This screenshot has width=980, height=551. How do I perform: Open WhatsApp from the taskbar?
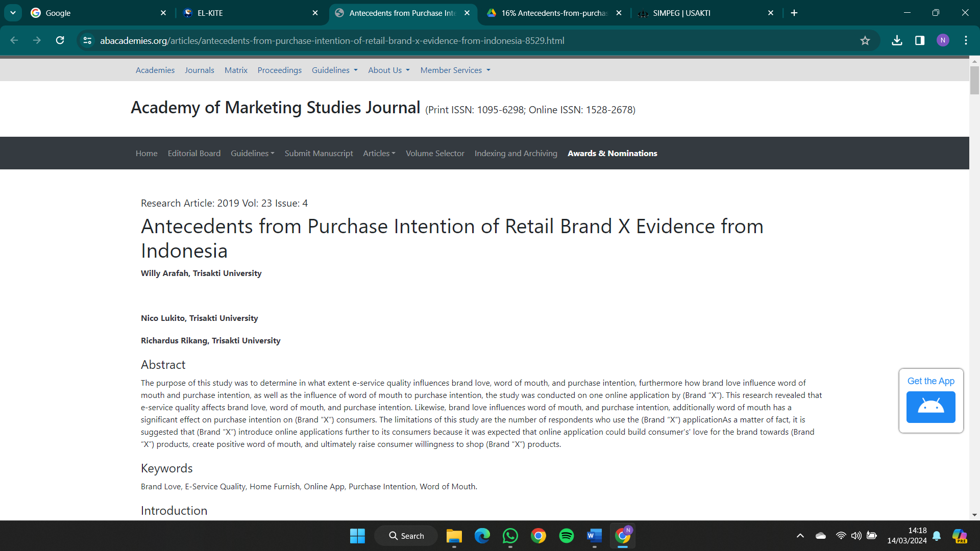(x=510, y=536)
